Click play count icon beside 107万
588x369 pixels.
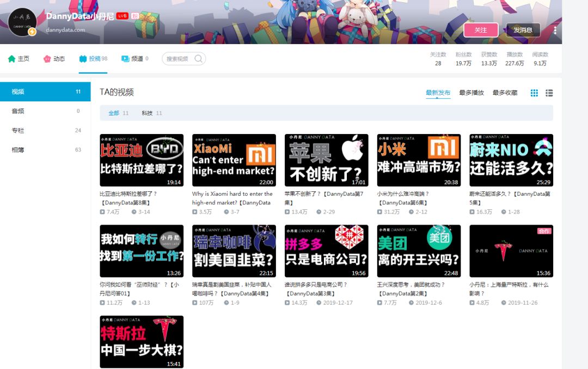(x=194, y=303)
